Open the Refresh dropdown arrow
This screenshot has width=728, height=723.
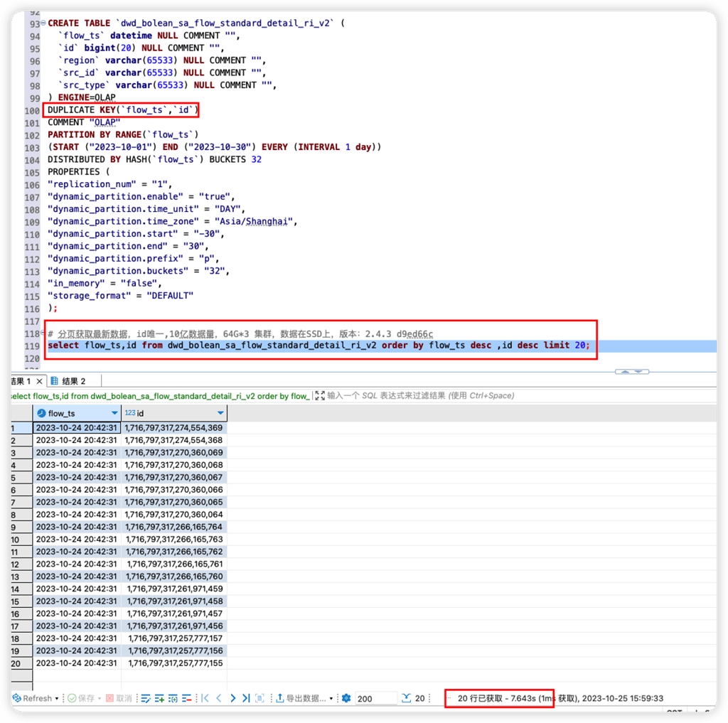point(58,698)
